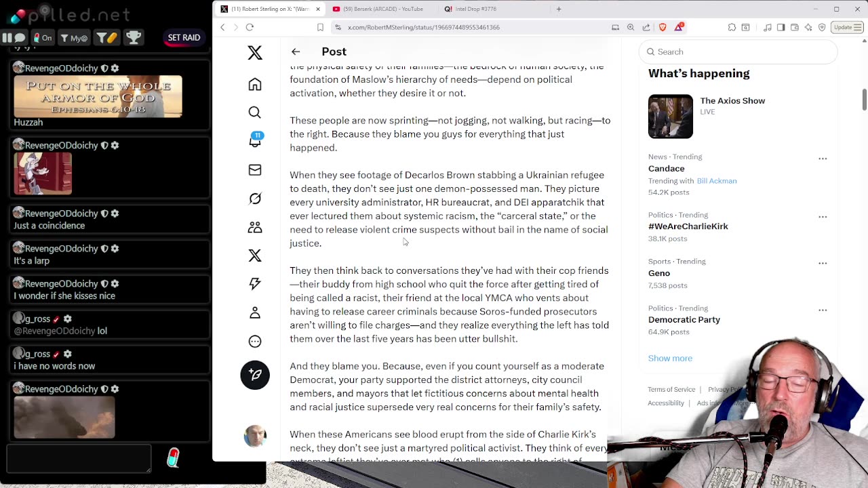Click the X search input field

tap(738, 52)
